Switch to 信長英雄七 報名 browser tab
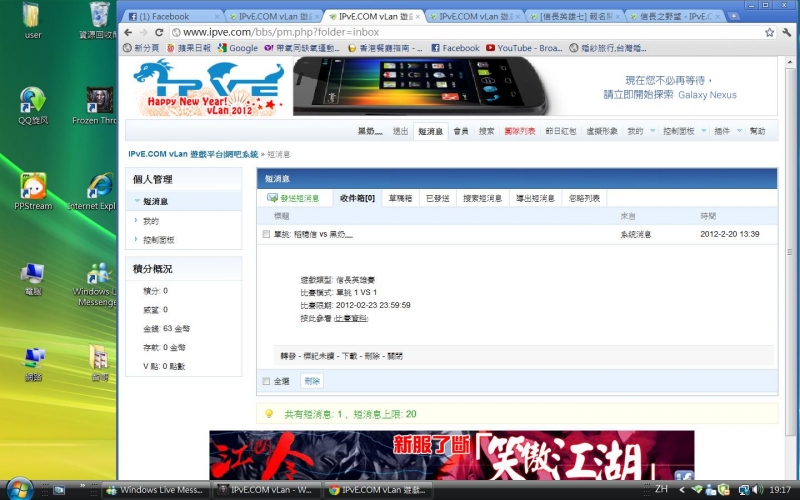Screen dimensions: 800x500 click(x=575, y=16)
